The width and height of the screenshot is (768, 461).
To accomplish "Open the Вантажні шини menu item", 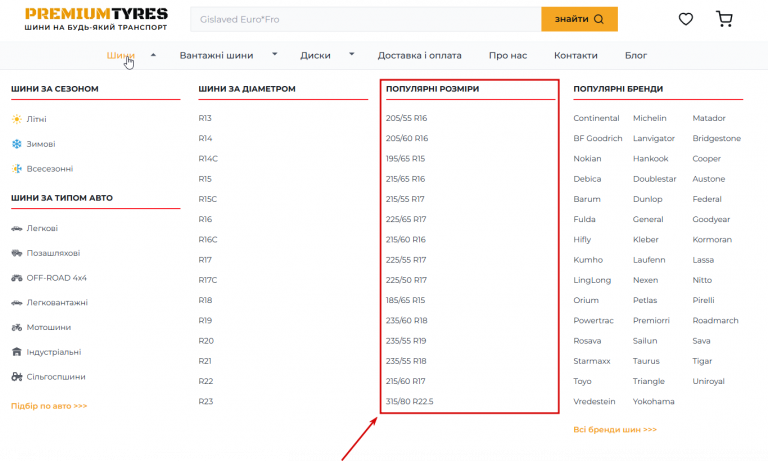I will click(x=216, y=55).
